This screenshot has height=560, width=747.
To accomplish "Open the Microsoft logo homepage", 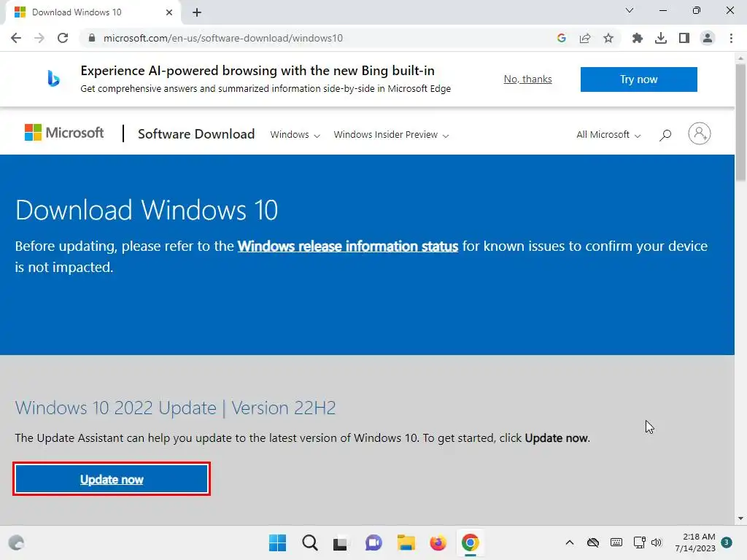I will [x=64, y=133].
